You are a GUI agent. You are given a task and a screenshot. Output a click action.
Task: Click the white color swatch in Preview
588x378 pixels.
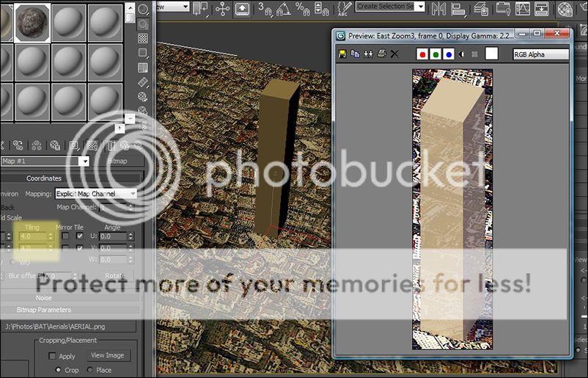click(491, 54)
